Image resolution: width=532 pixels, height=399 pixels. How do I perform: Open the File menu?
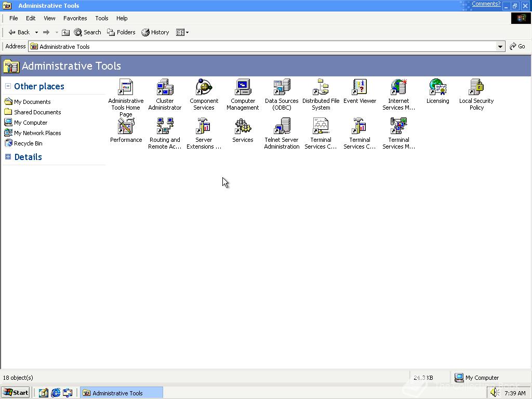point(14,18)
